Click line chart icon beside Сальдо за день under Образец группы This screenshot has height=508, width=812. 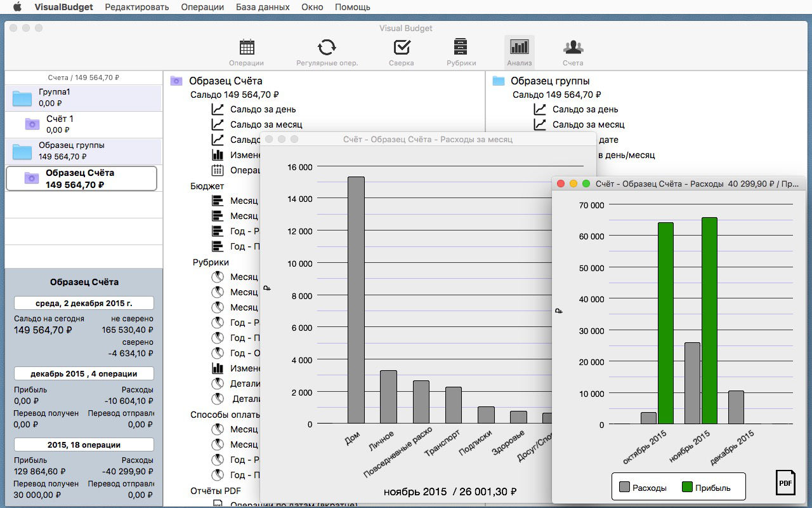coord(540,109)
